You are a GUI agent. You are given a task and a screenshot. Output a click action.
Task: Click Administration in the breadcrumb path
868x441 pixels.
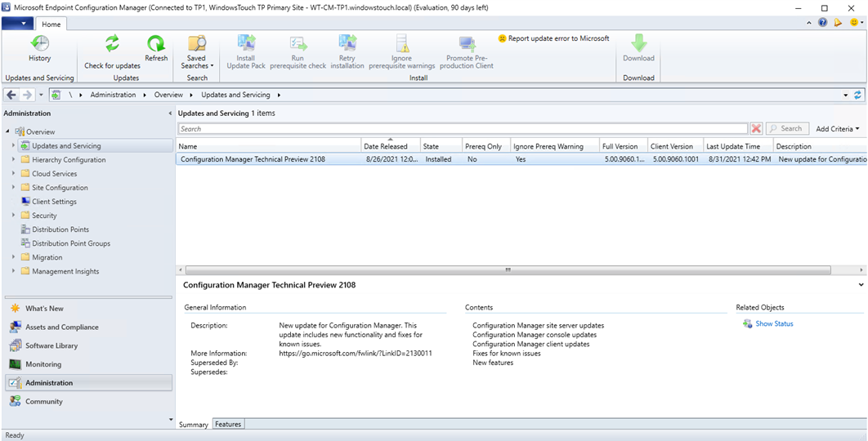pyautogui.click(x=113, y=95)
